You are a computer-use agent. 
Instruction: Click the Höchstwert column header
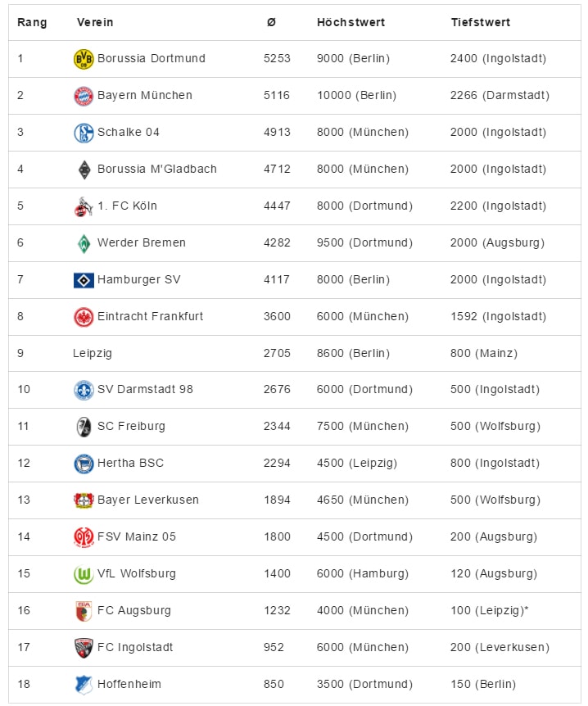[x=351, y=22]
